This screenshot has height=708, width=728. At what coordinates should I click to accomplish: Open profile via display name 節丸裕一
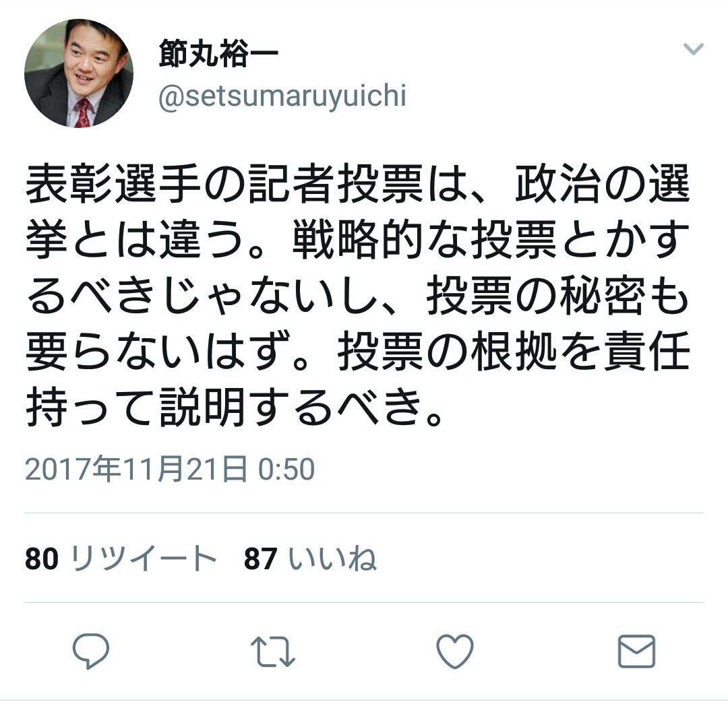point(218,54)
